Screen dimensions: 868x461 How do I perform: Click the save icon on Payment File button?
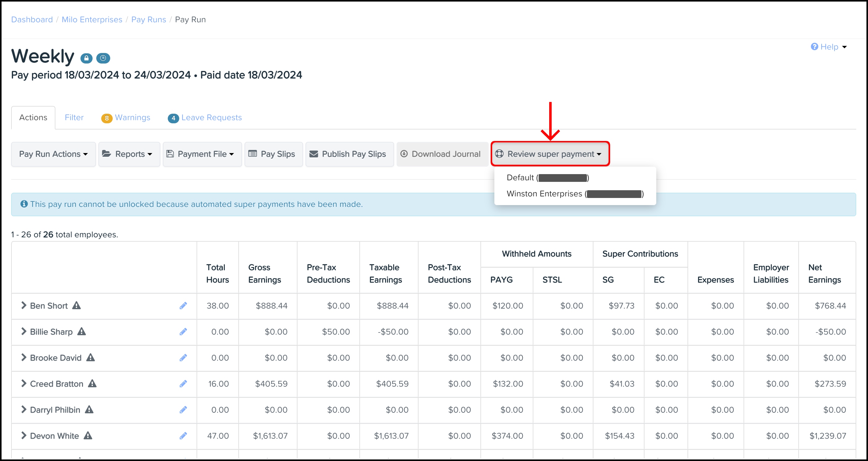click(x=171, y=154)
